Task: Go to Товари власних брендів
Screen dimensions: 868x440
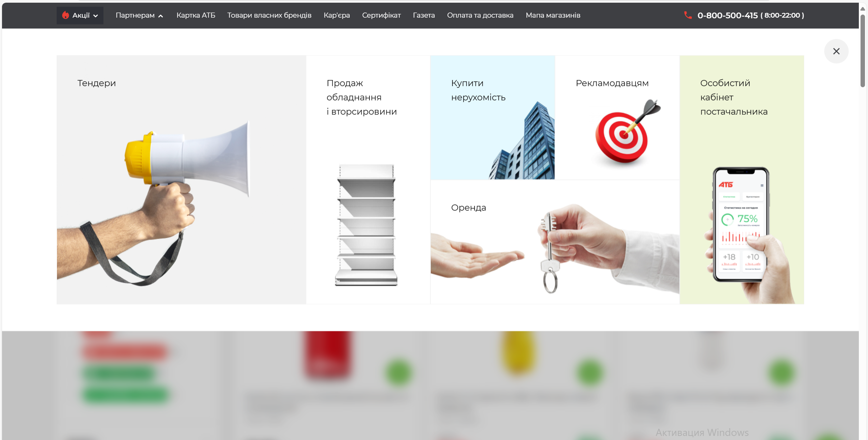Action: pos(269,15)
